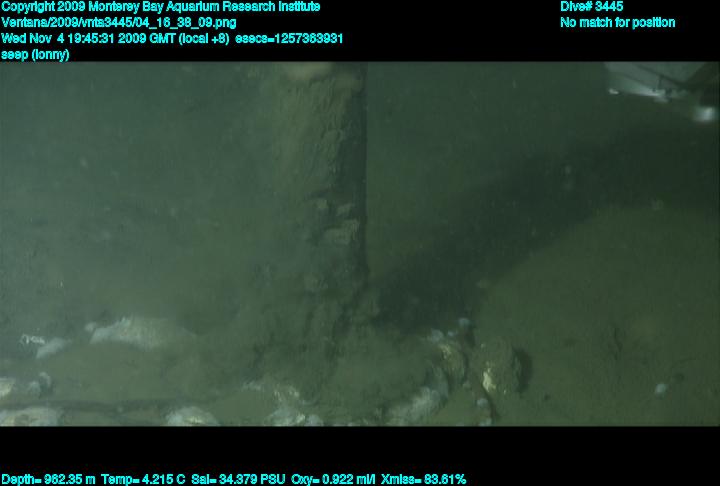The image size is (720, 486).
Task: Click the seep (lonny) annotation
Action: click(35, 54)
